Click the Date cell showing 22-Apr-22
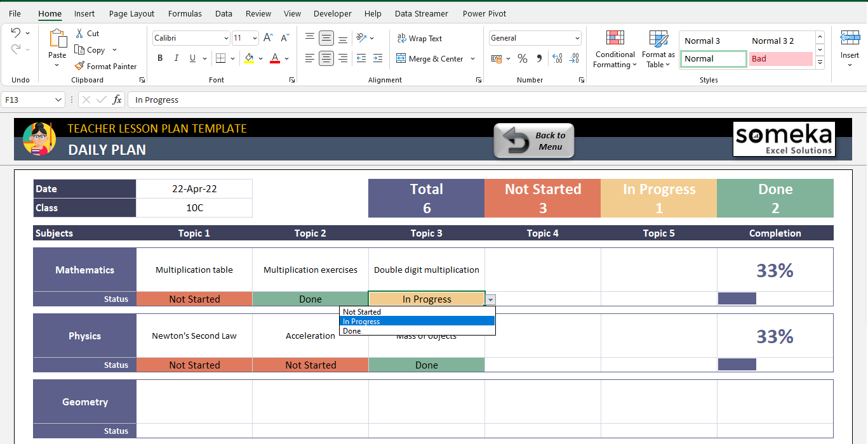This screenshot has height=444, width=868. point(194,189)
